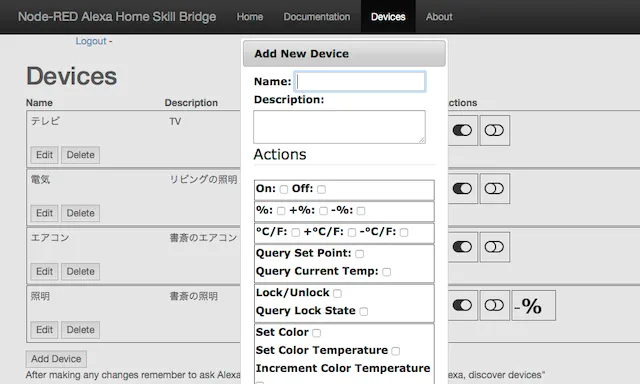The width and height of the screenshot is (640, 384).
Task: Click the TV description text
Action: tap(175, 122)
